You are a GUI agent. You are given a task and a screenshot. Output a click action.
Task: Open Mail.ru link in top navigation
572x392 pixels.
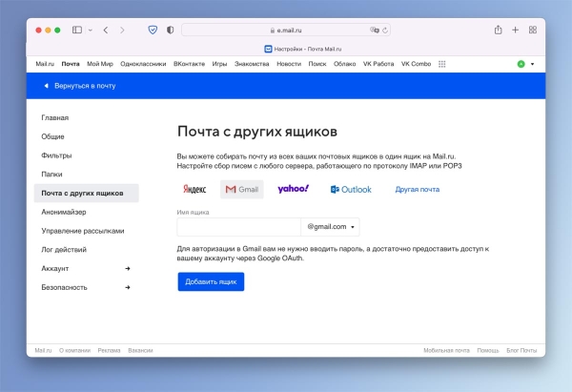point(45,64)
